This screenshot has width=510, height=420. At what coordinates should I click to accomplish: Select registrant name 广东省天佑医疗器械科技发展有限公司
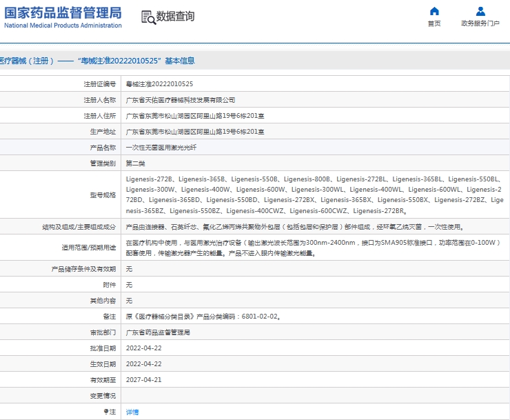181,100
